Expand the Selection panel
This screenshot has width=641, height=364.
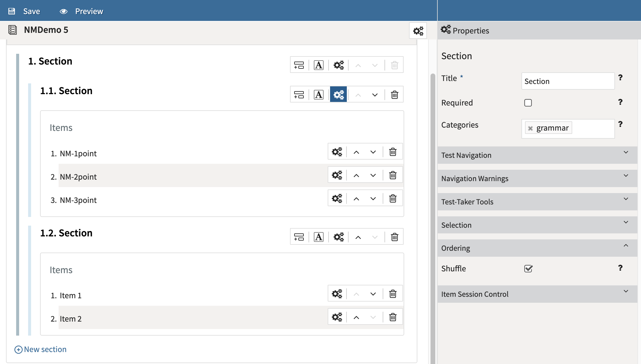[537, 225]
